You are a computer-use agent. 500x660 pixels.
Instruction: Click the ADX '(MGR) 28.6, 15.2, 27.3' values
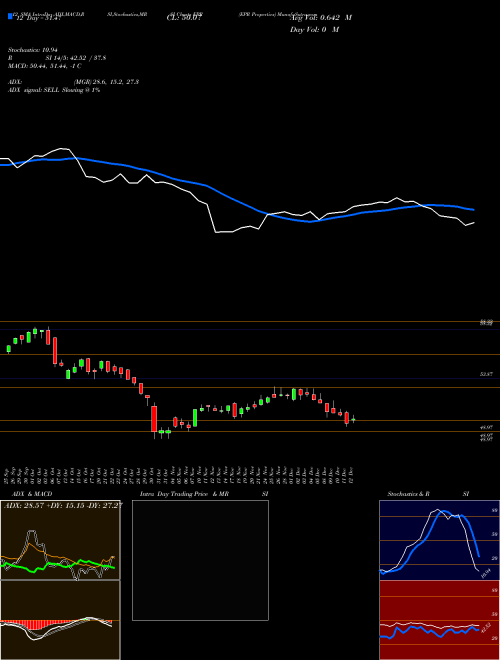106,82
